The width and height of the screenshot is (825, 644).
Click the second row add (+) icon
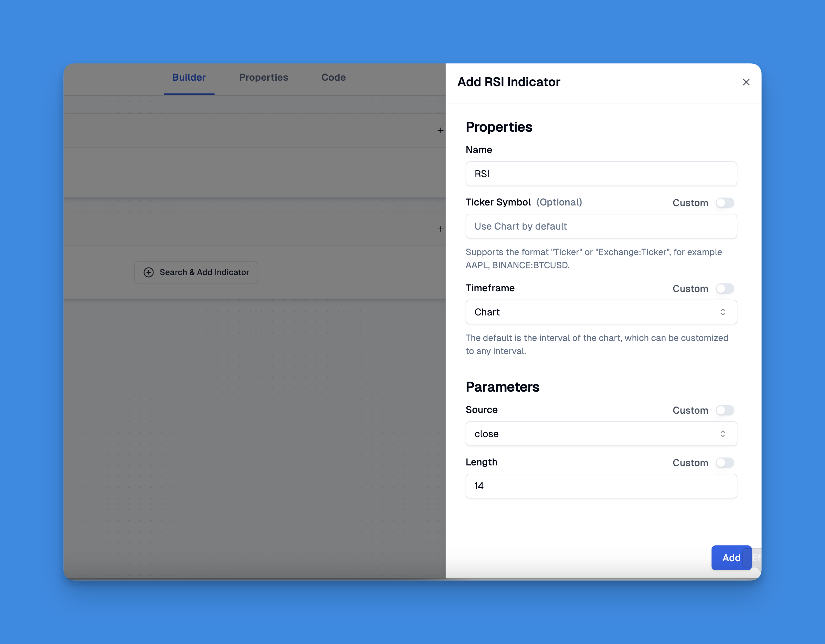[440, 229]
